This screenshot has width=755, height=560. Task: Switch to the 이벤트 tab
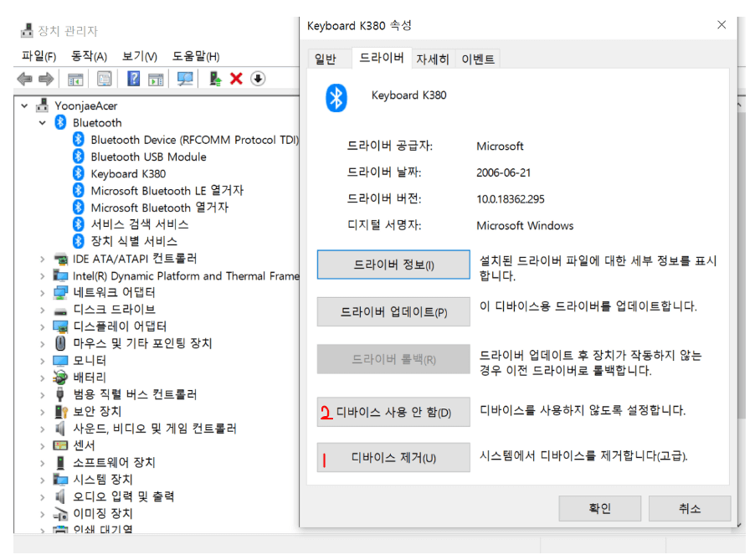(478, 59)
